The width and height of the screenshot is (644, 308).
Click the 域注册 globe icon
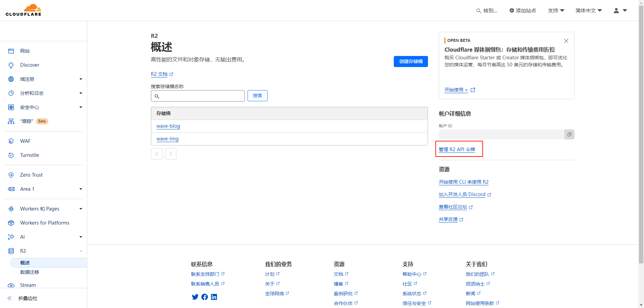pyautogui.click(x=11, y=79)
